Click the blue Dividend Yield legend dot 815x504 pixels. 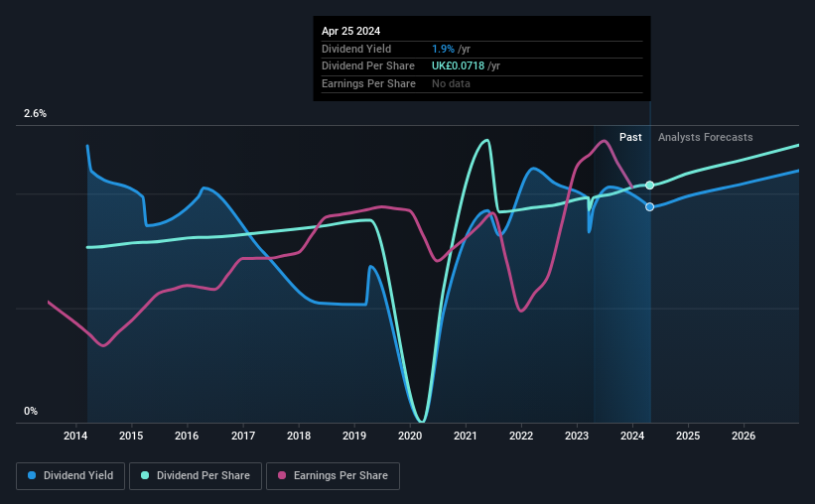coord(32,475)
